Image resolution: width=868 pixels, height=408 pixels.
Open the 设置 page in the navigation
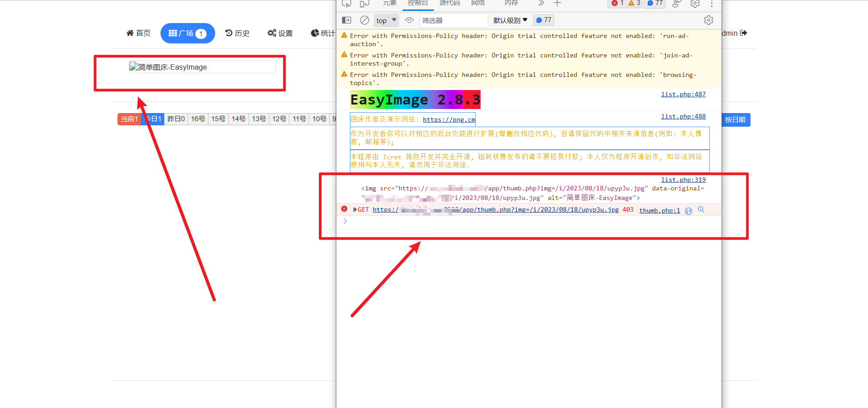[279, 33]
